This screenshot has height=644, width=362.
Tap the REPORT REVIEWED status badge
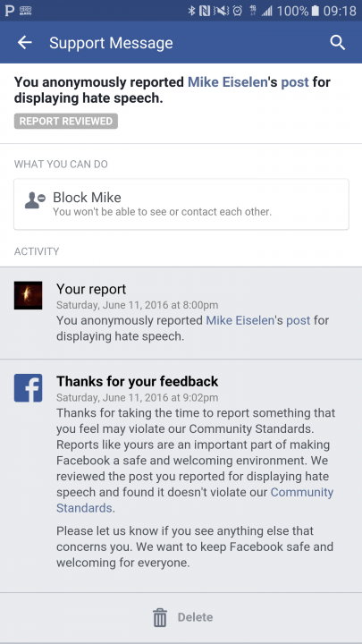point(66,121)
